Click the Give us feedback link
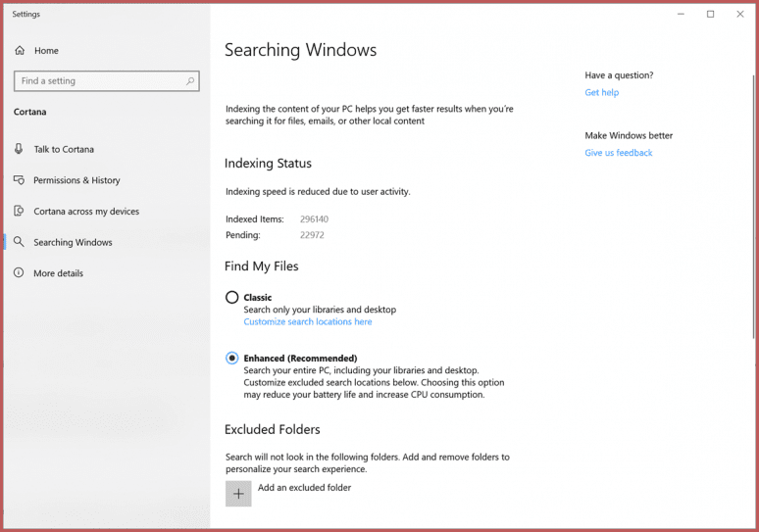759x532 pixels. 618,153
